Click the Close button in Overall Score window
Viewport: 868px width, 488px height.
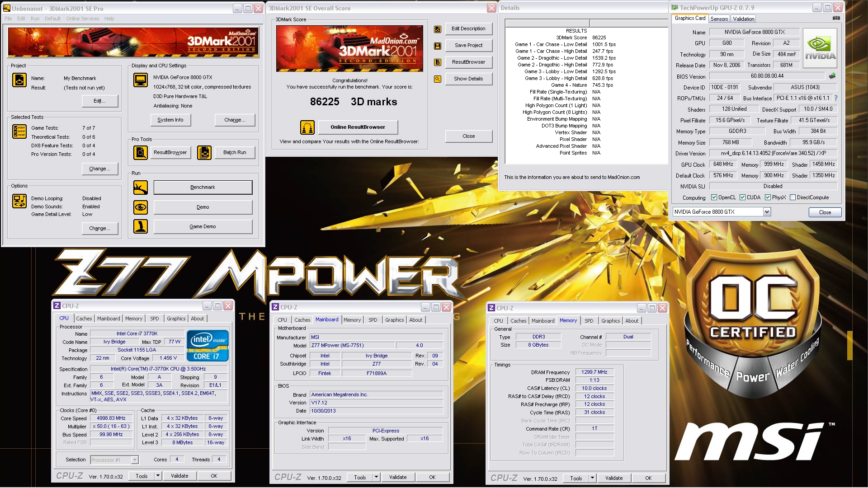tap(468, 136)
